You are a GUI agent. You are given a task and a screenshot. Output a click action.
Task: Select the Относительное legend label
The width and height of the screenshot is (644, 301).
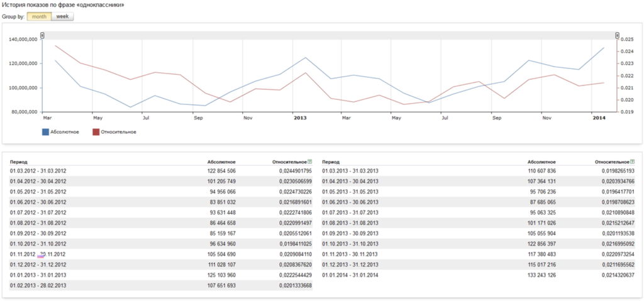(x=118, y=132)
